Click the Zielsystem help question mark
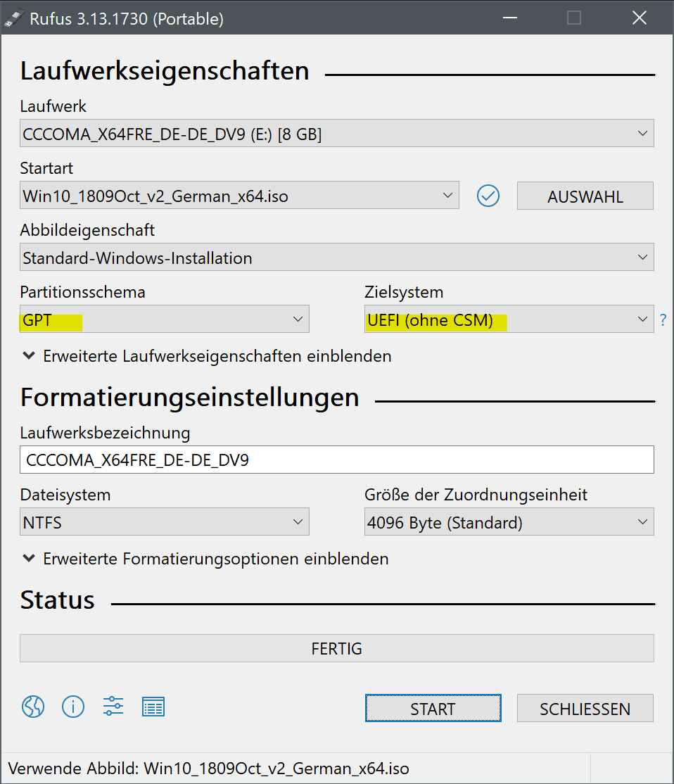674x784 pixels. coord(663,320)
